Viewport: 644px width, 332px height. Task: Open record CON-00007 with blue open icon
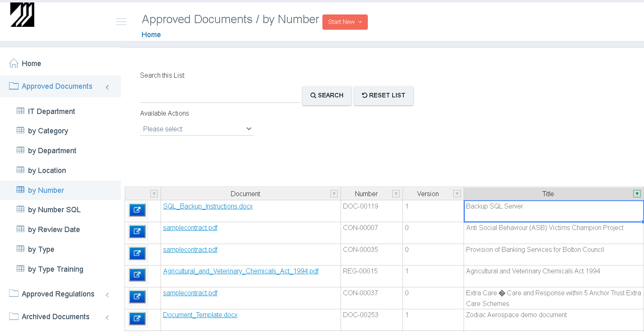pos(137,232)
